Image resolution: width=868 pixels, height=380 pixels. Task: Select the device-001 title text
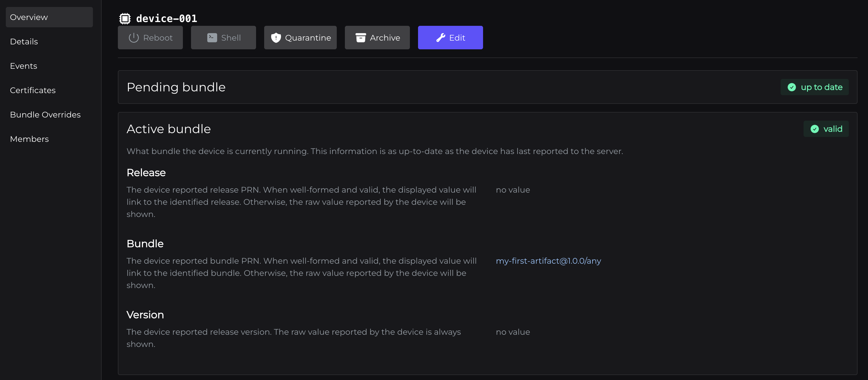pyautogui.click(x=166, y=19)
